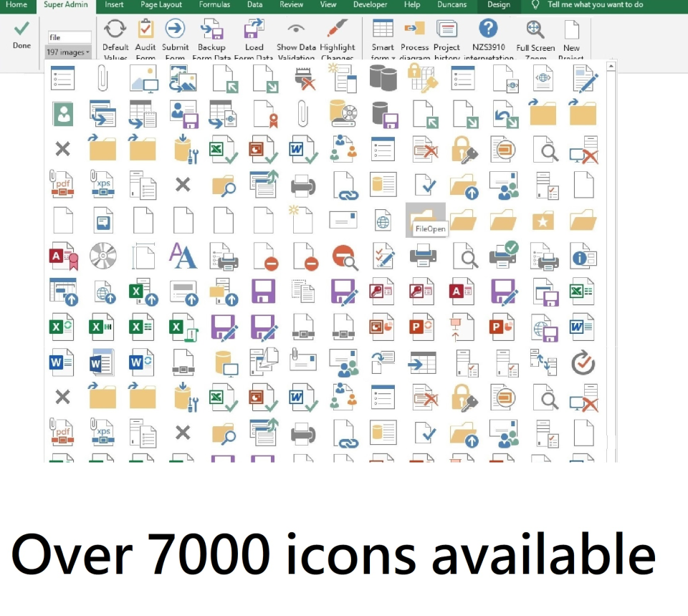Select the printer with green checkmark icon
The width and height of the screenshot is (688, 616).
point(504,255)
